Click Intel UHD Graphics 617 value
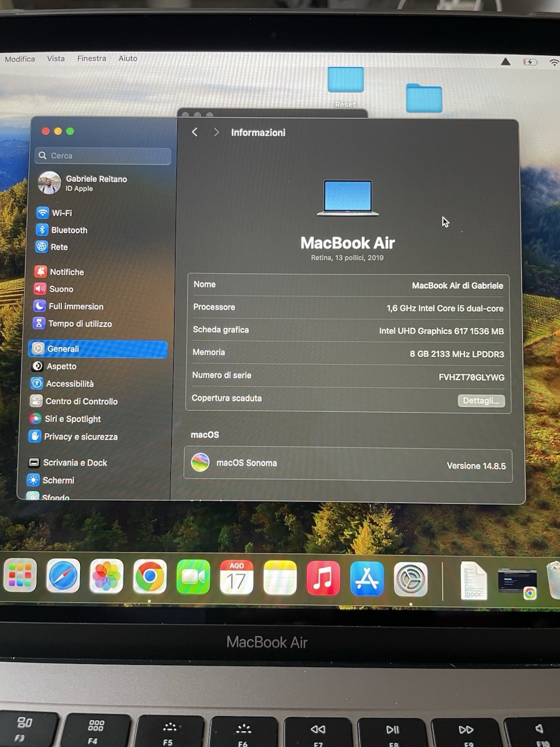The width and height of the screenshot is (560, 747). click(441, 331)
